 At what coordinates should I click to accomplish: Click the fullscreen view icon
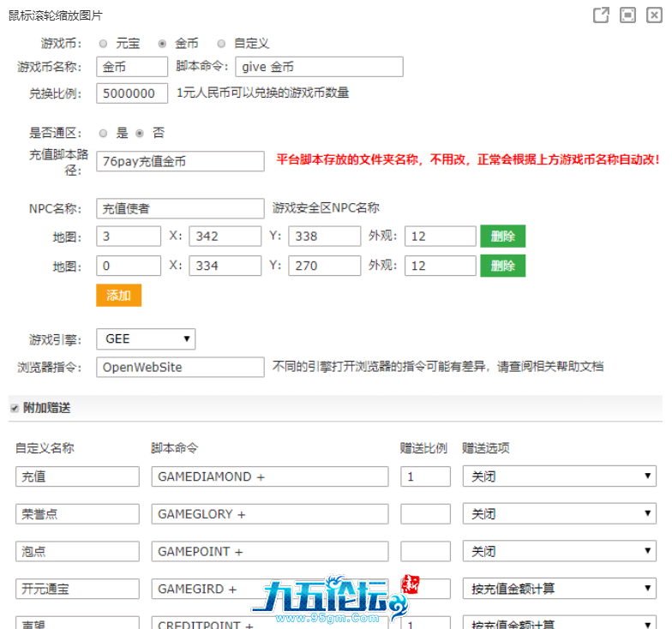click(628, 15)
